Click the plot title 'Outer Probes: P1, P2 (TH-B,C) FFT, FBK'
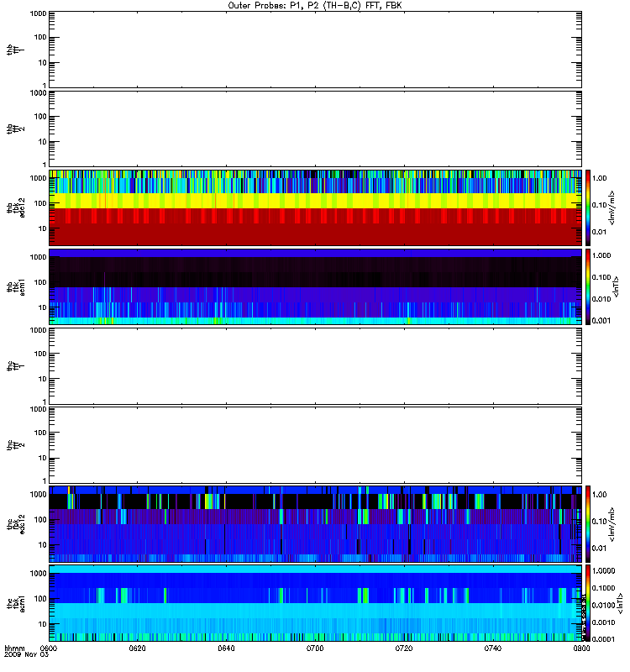The image size is (630, 672). tap(315, 6)
